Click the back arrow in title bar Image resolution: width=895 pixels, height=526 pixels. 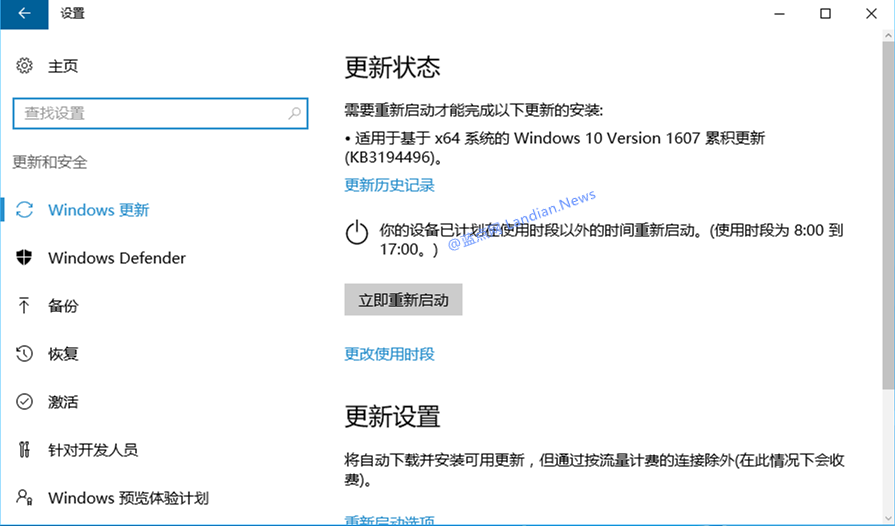pos(24,14)
